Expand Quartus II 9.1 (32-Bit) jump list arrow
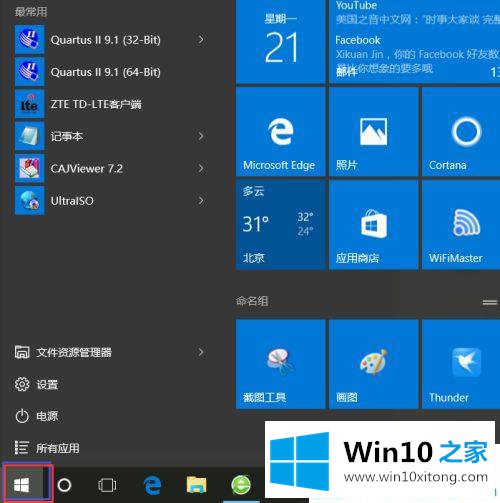 click(201, 39)
